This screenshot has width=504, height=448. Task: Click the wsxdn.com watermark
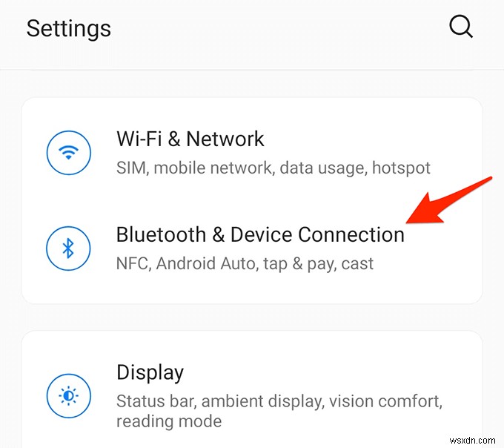pyautogui.click(x=471, y=439)
